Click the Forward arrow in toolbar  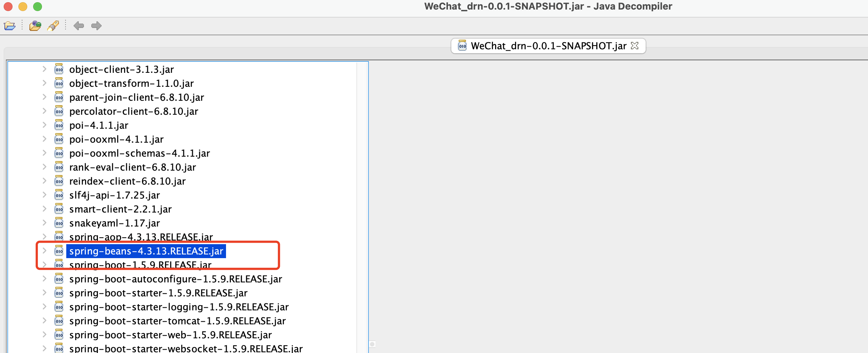(96, 26)
